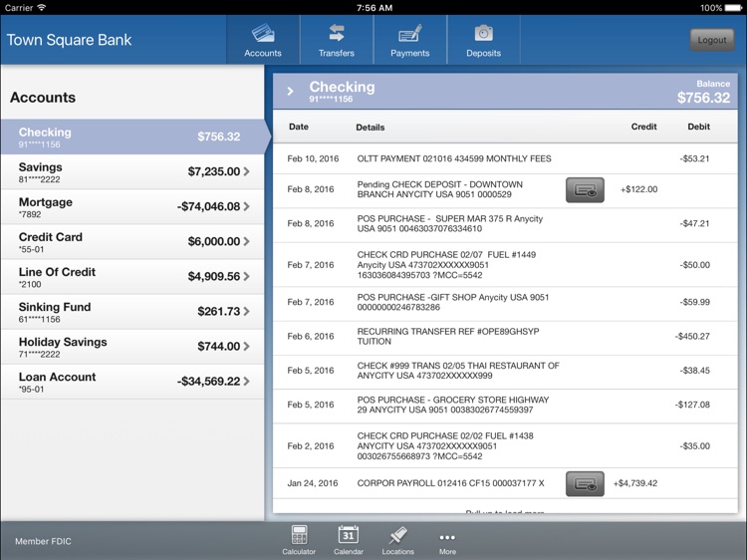This screenshot has width=747, height=560.
Task: Select Sinking Fund account name
Action: coord(55,307)
